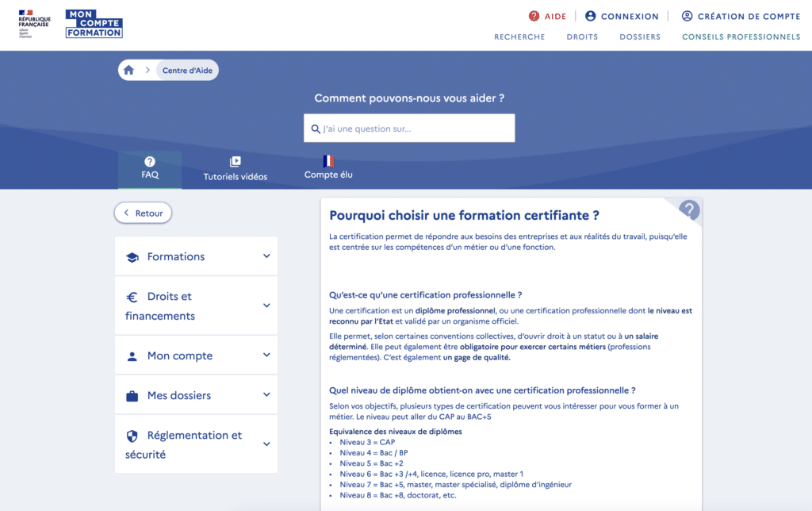Image resolution: width=812 pixels, height=511 pixels.
Task: Open the Dossiers menu item
Action: coord(640,36)
